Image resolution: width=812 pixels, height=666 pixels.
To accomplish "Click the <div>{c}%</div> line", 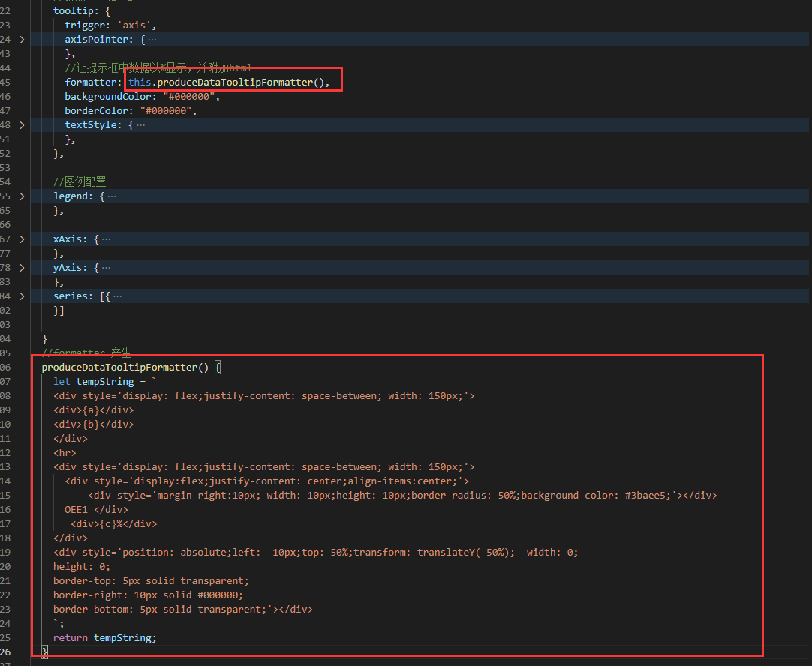I will tap(114, 523).
